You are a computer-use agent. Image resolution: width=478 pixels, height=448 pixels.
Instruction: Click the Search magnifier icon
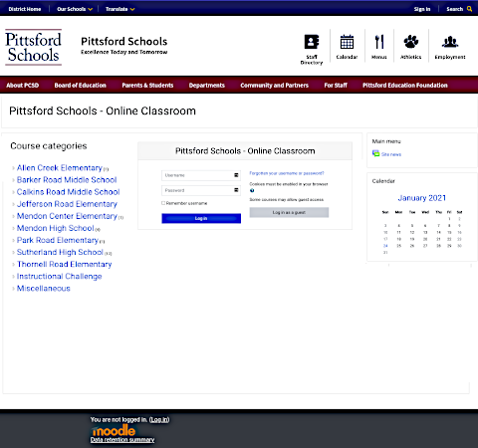pyautogui.click(x=469, y=9)
